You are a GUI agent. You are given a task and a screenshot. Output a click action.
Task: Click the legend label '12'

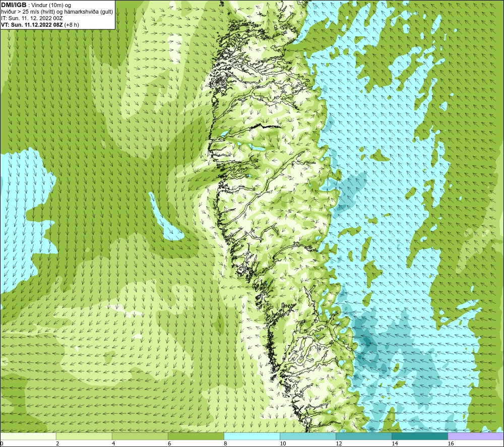point(339,444)
